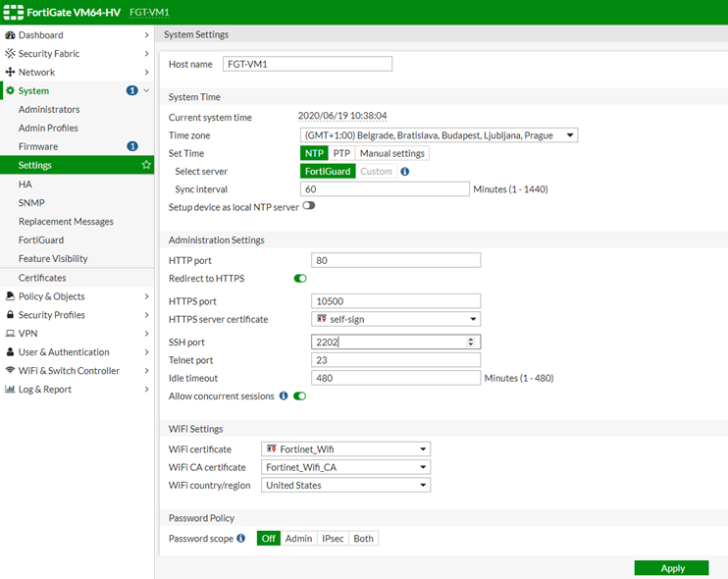728x579 pixels.
Task: Click the SSH port stepper arrows
Action: [472, 342]
